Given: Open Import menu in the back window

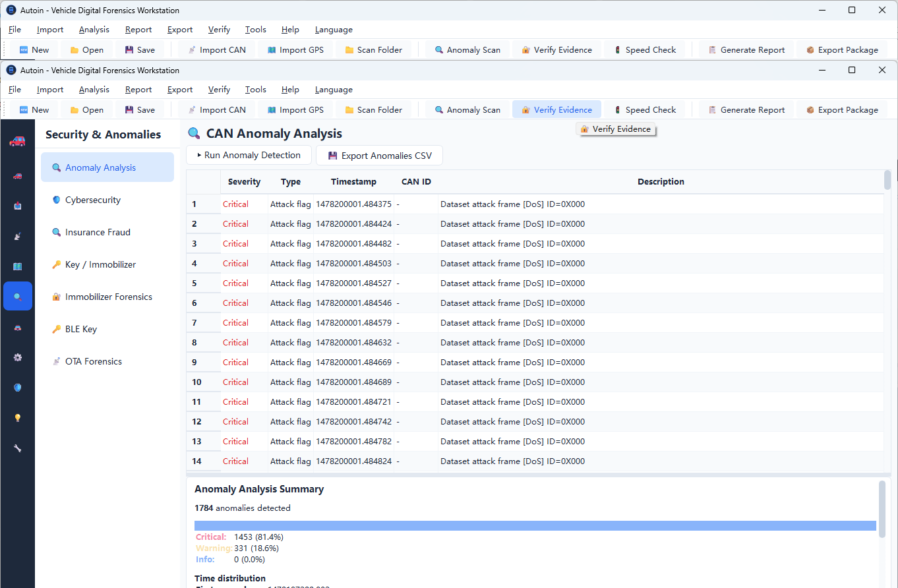Looking at the screenshot, I should (50, 30).
